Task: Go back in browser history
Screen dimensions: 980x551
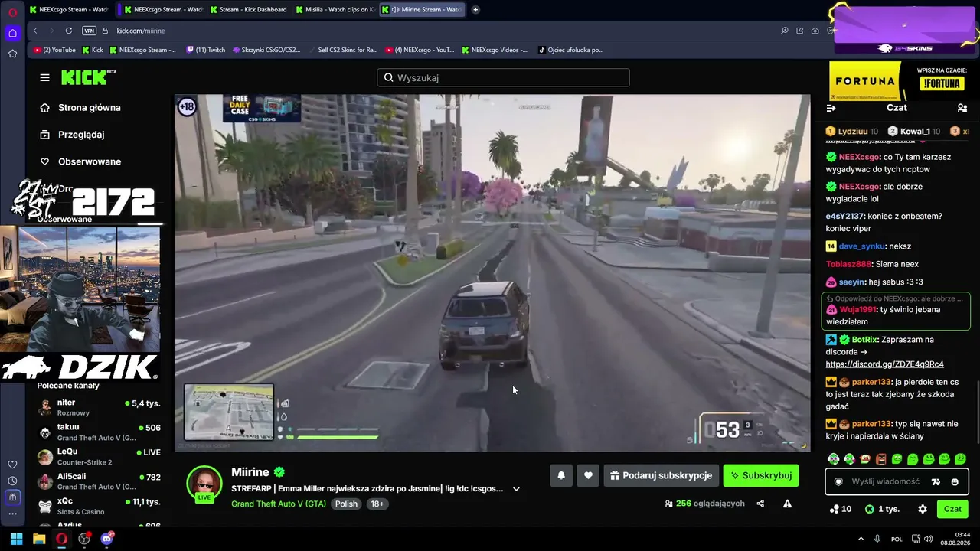Action: 35,31
